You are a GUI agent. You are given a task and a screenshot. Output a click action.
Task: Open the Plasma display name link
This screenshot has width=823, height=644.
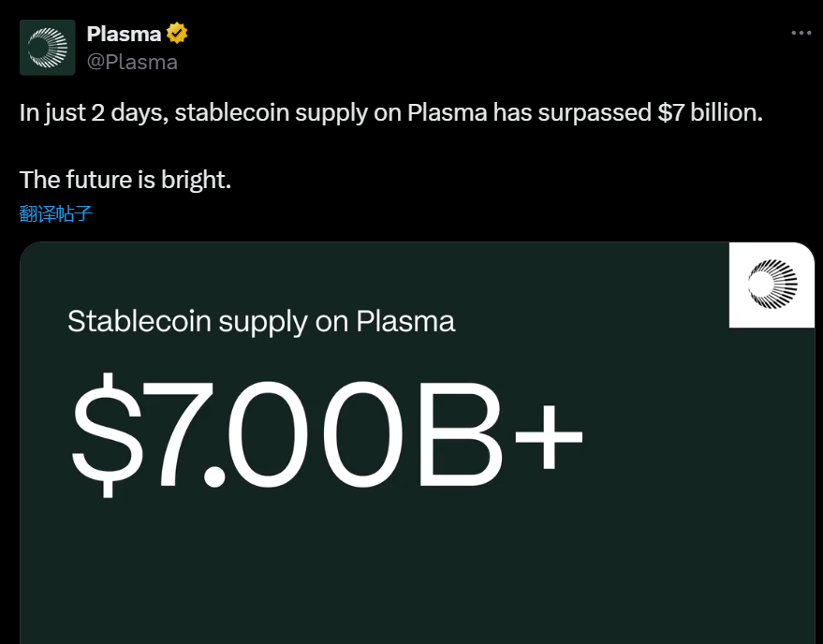coord(124,34)
